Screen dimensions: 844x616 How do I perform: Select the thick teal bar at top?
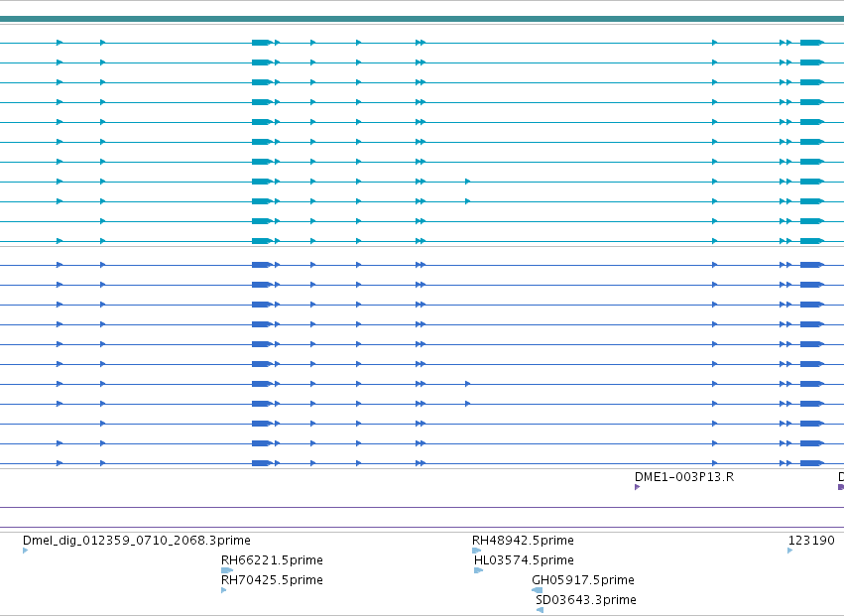pyautogui.click(x=422, y=19)
